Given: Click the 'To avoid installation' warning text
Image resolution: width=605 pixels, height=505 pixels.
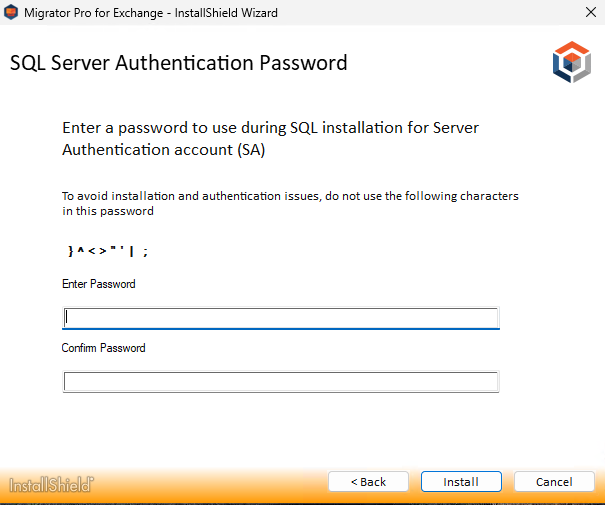Looking at the screenshot, I should pyautogui.click(x=290, y=196).
